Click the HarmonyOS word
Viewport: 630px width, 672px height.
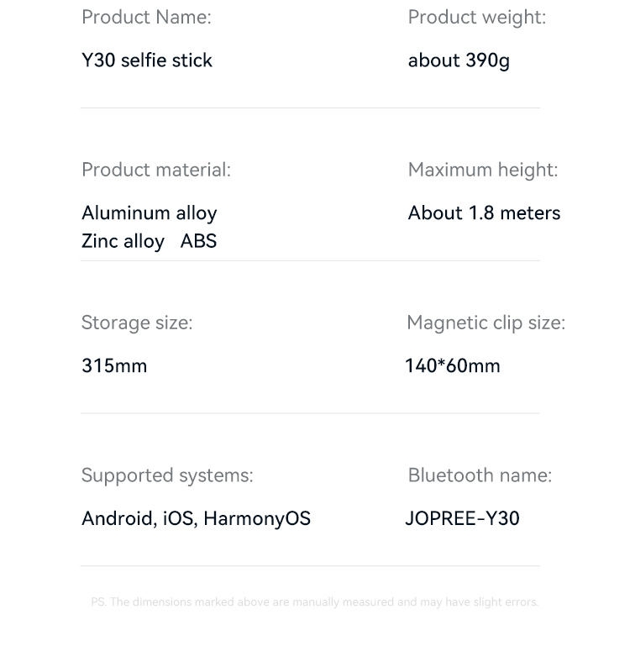coord(257,519)
